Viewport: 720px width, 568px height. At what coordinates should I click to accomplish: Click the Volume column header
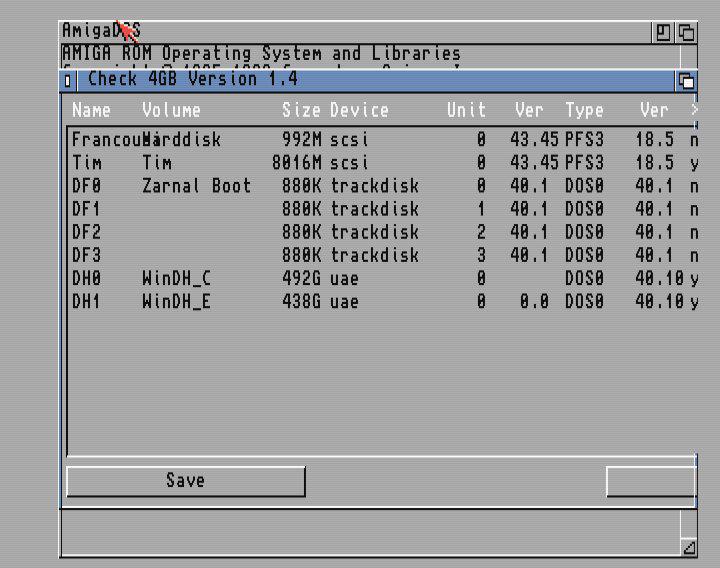[x=171, y=110]
